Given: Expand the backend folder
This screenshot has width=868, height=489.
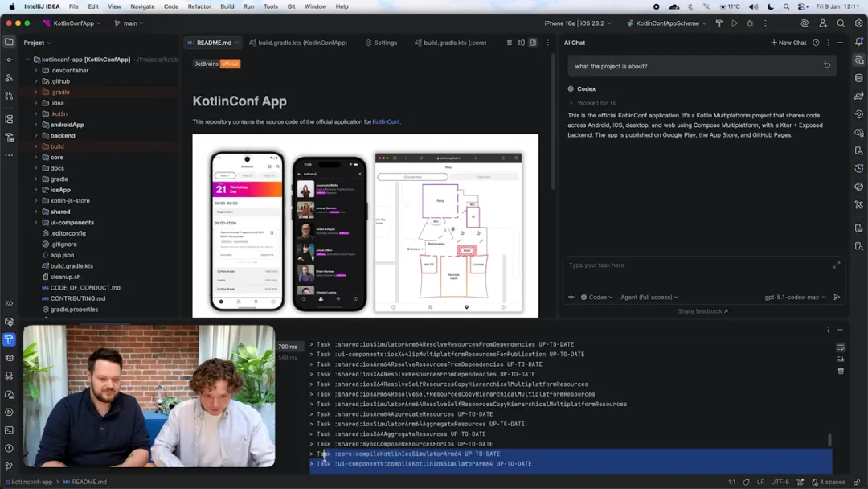Looking at the screenshot, I should point(36,136).
